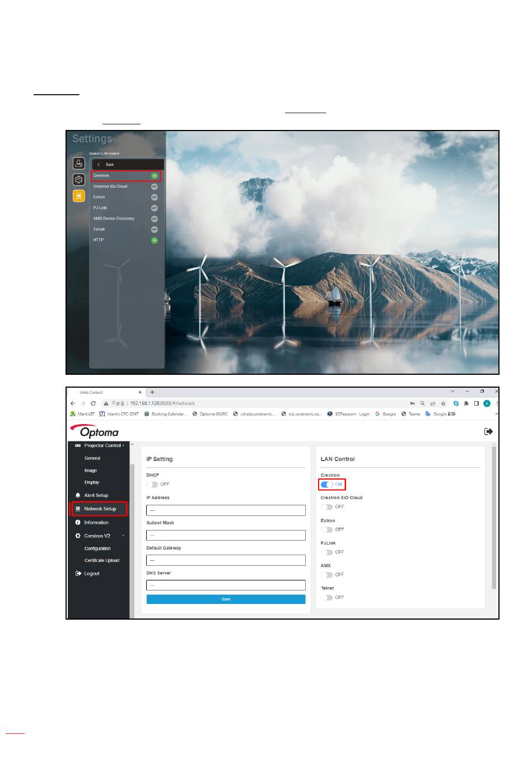Click the page vertical scrollbar on right
The height and width of the screenshot is (758, 532).
click(494, 518)
